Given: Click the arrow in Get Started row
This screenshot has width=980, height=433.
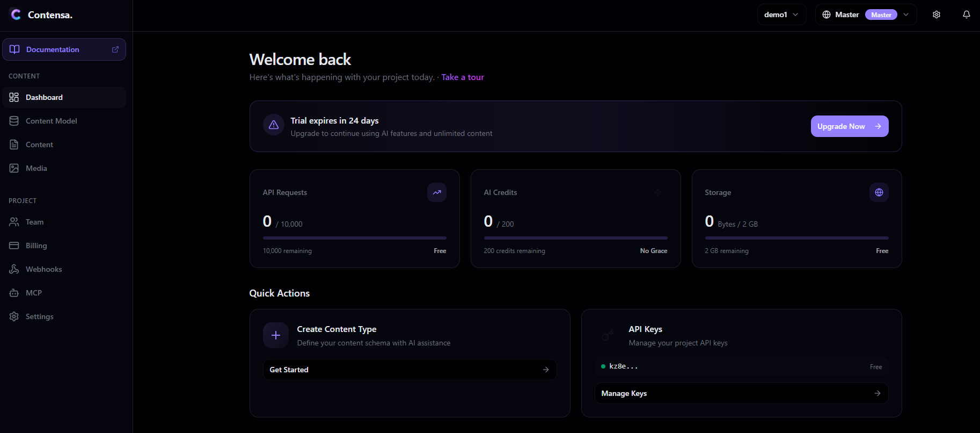Looking at the screenshot, I should tap(546, 370).
